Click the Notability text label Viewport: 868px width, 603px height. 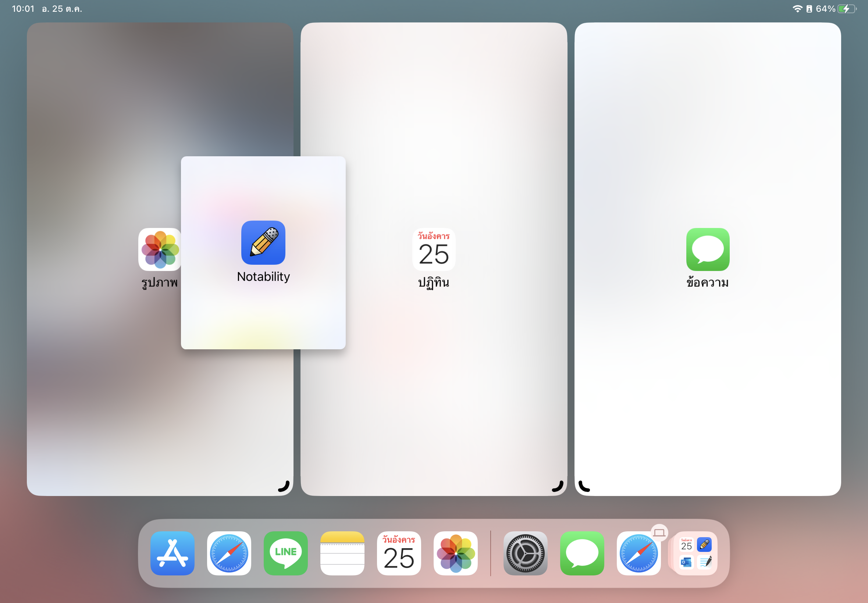(x=263, y=276)
